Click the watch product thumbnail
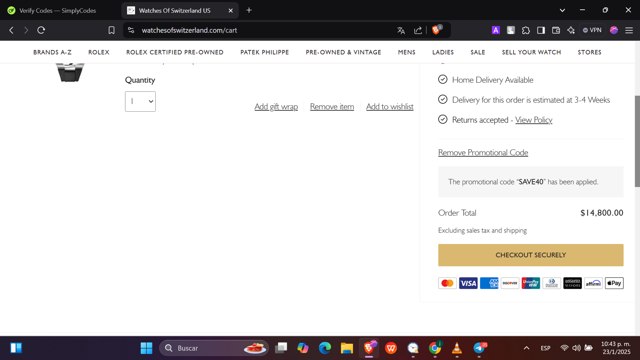640x360 pixels. point(70,73)
